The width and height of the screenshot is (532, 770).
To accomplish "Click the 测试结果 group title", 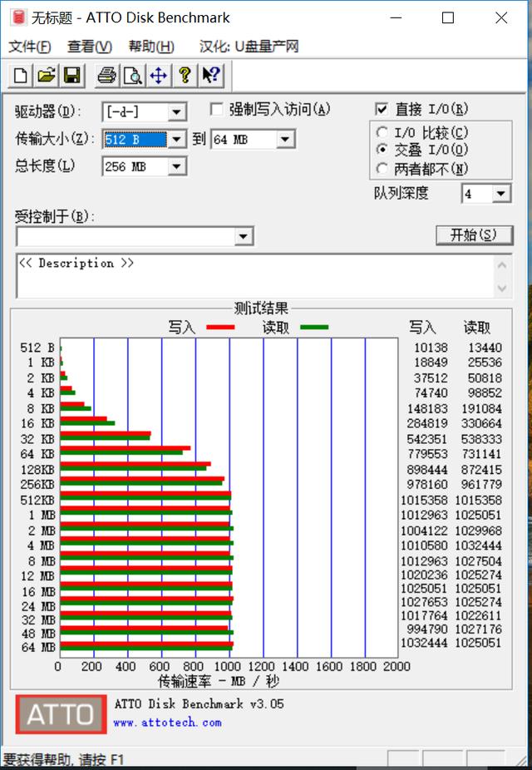I will (262, 308).
